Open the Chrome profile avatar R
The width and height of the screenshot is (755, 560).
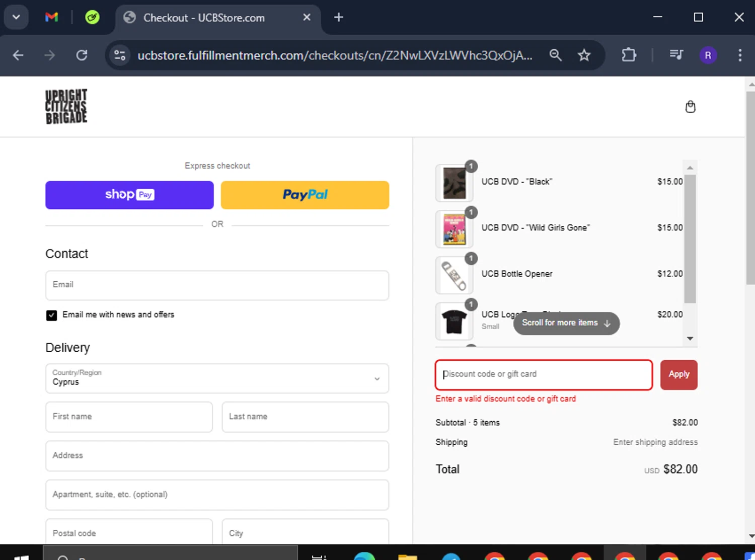click(708, 55)
